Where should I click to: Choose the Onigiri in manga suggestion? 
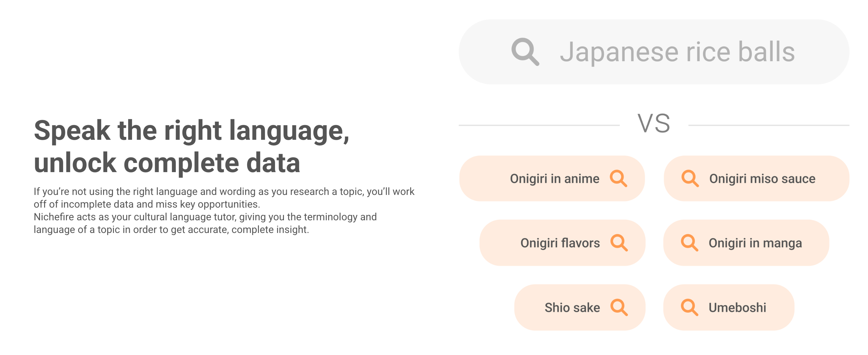pos(746,242)
